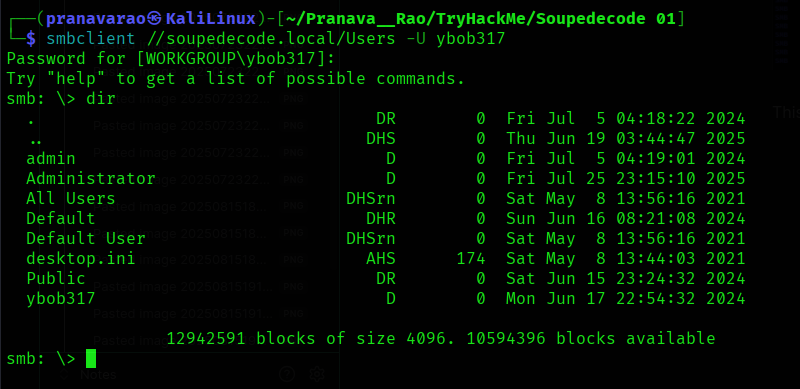Select the admin directory entry
The height and width of the screenshot is (389, 800).
[51, 159]
